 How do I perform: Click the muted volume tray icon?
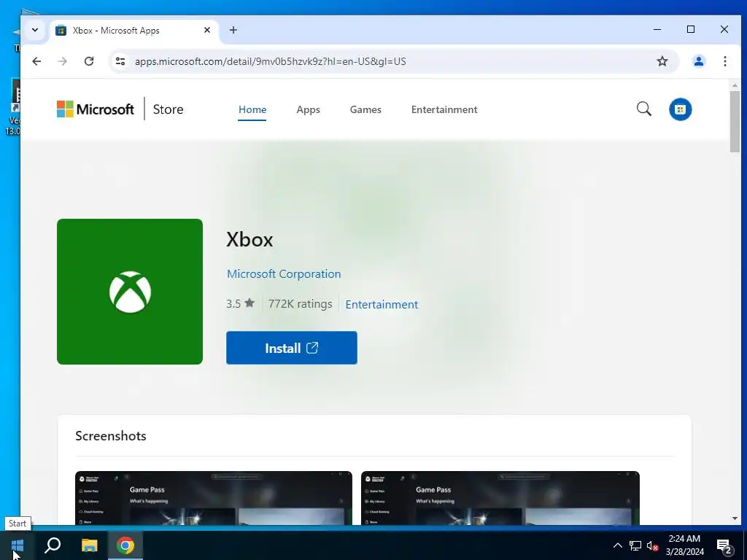tap(652, 545)
